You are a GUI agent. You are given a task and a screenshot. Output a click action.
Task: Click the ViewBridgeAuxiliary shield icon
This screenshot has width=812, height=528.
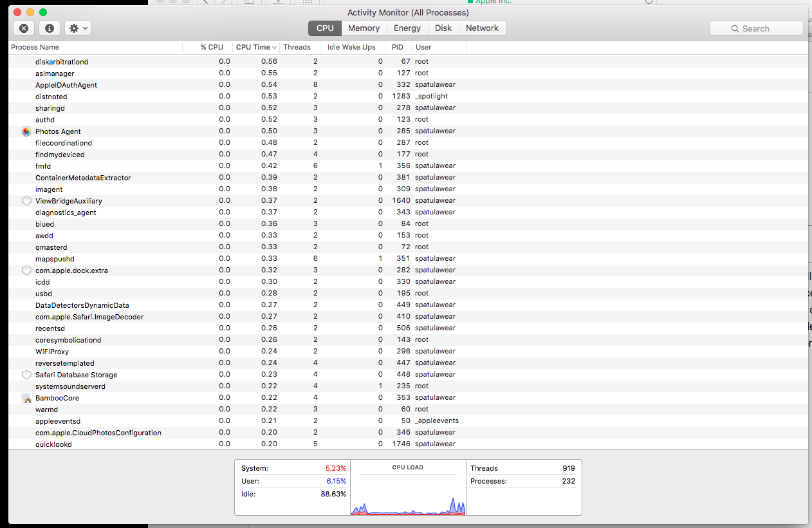point(26,201)
